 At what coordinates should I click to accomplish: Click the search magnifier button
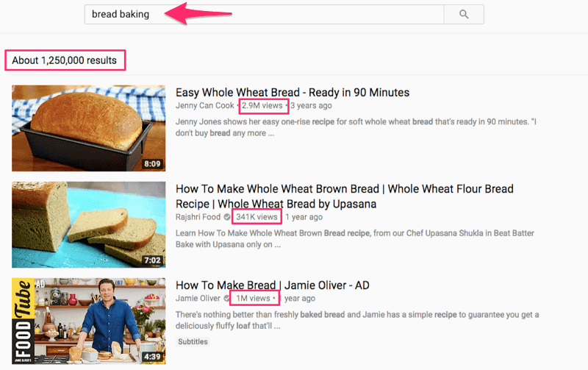[x=464, y=15]
